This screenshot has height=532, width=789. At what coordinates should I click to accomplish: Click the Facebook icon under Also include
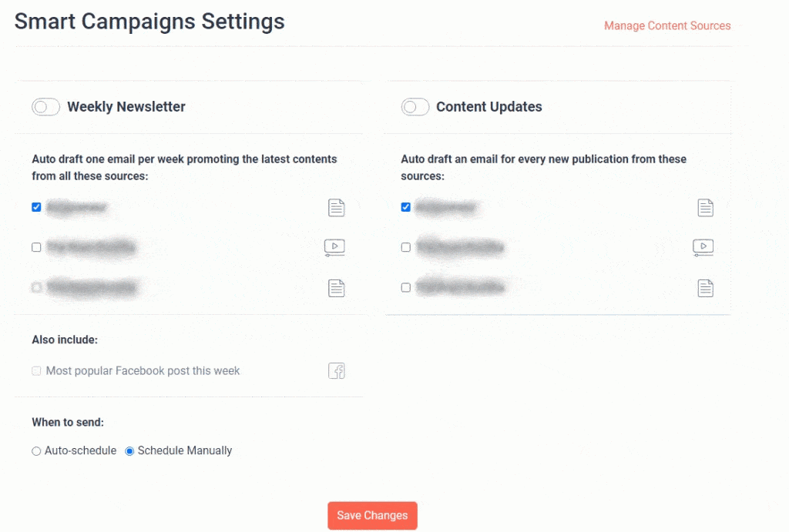(x=337, y=371)
